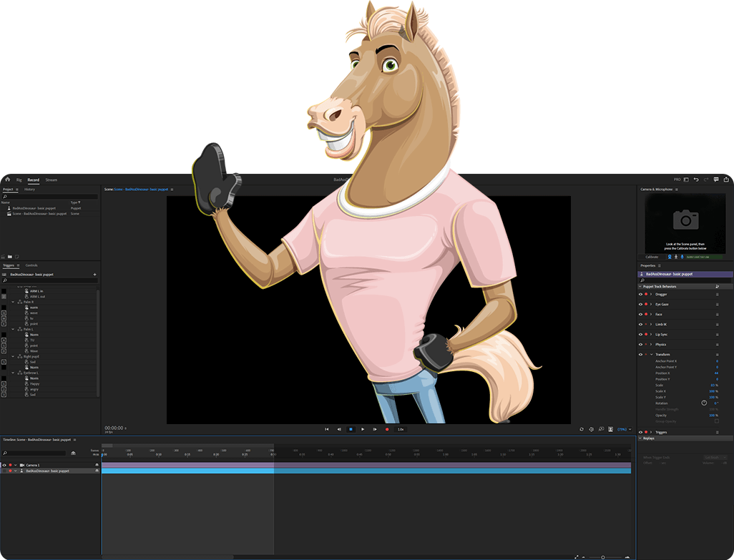734x560 pixels.
Task: Enable the Group Opacity checkbox
Action: 717,421
